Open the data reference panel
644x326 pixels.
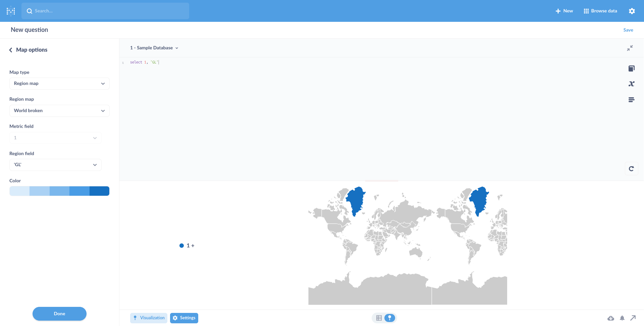click(x=632, y=68)
